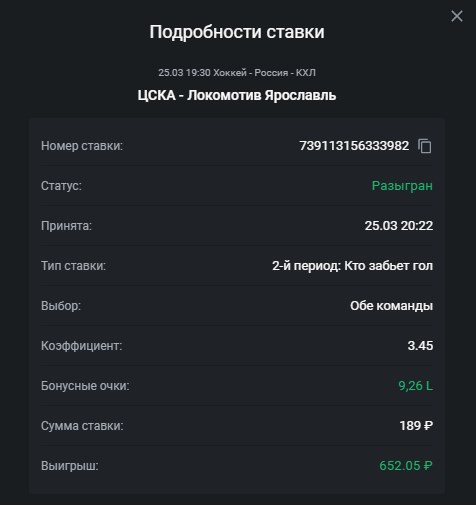Select the status value Разыгран

point(402,186)
